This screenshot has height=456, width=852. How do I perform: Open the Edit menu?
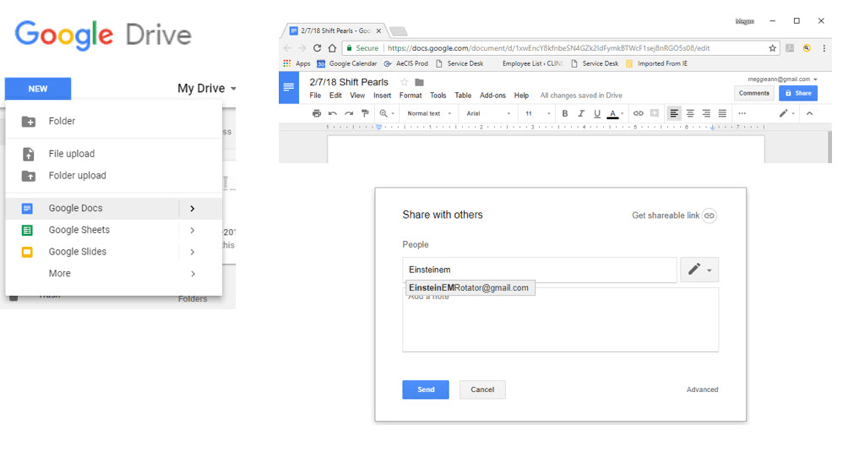pyautogui.click(x=336, y=95)
